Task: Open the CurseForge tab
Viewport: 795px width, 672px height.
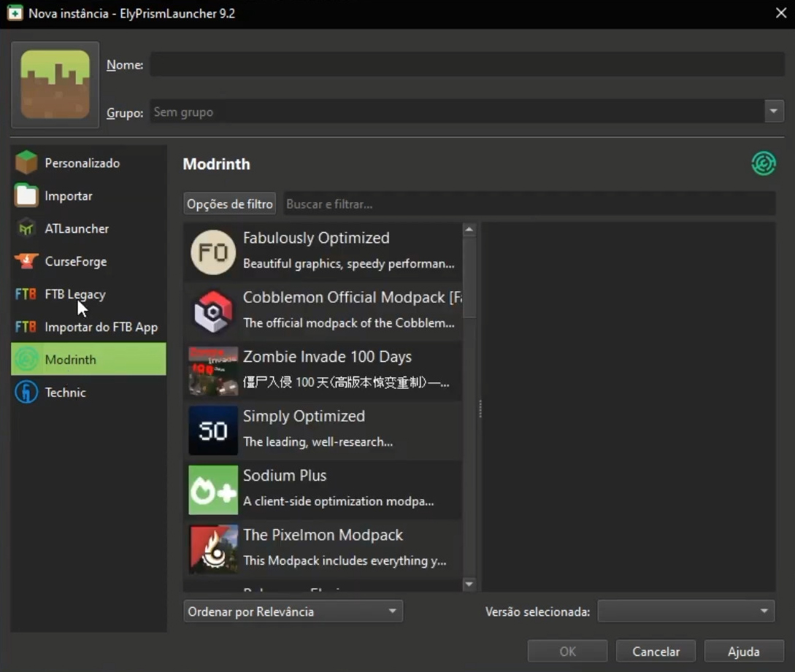Action: (x=89, y=261)
